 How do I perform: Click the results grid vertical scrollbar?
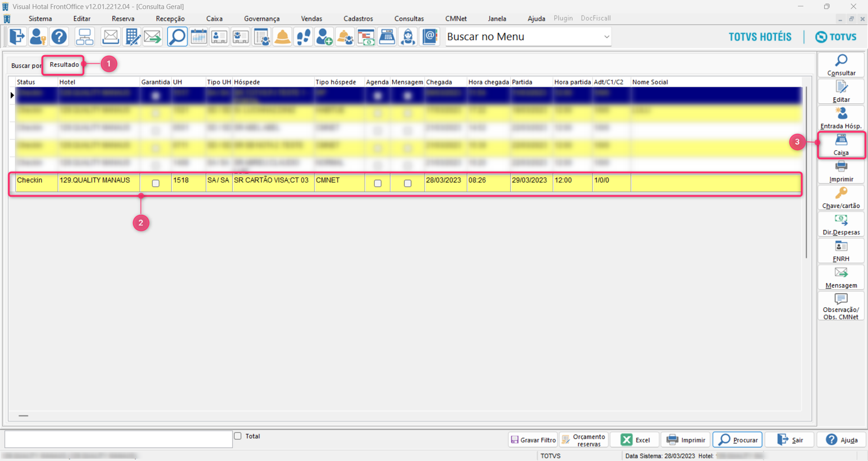coord(806,172)
